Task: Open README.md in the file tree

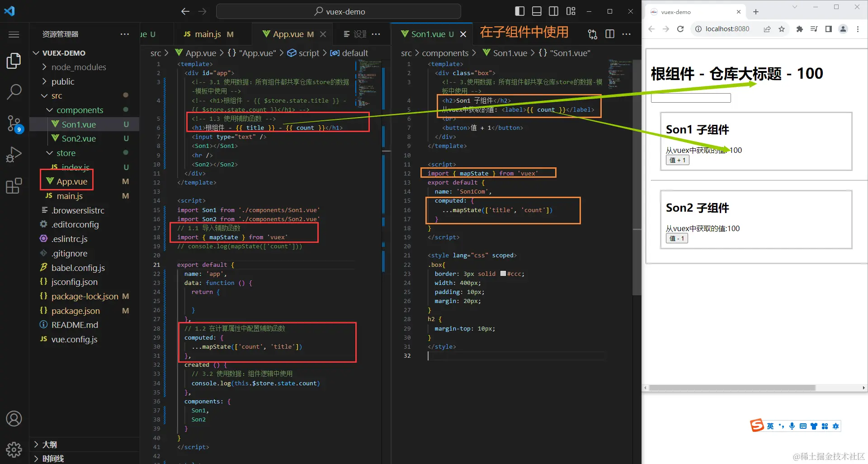Action: 75,325
